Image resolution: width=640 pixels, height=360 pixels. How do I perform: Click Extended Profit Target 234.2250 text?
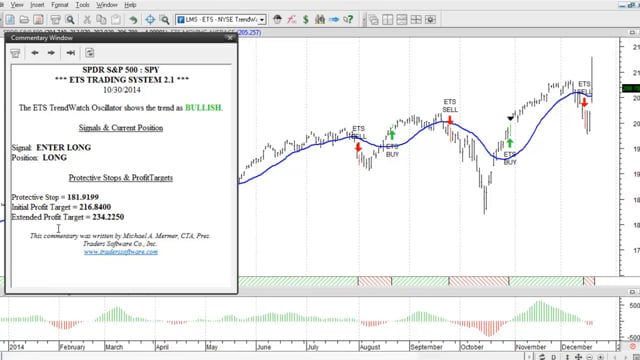point(68,217)
